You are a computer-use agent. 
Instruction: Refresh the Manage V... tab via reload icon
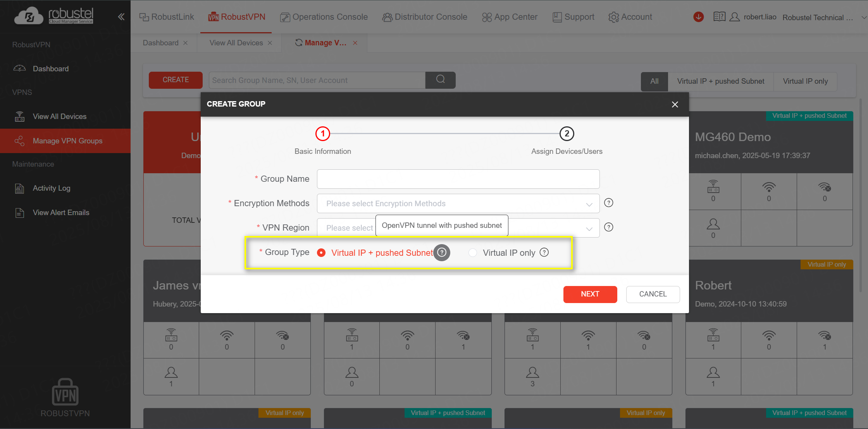[299, 43]
